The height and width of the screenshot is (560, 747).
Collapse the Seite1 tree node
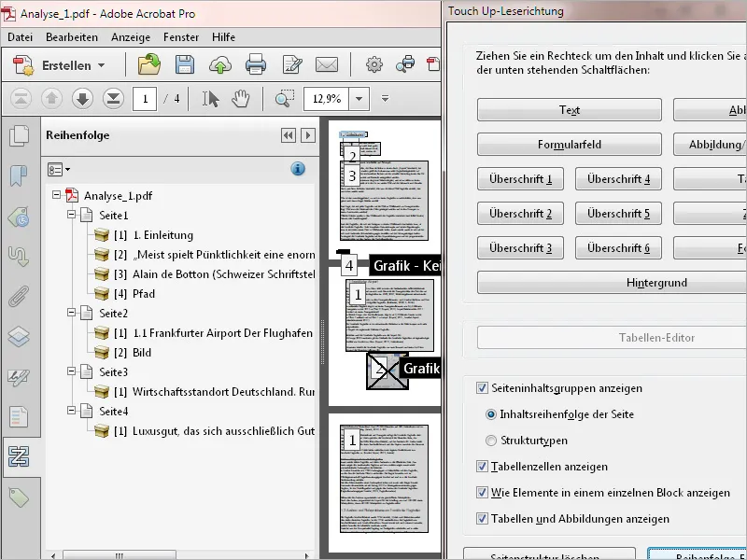point(72,215)
